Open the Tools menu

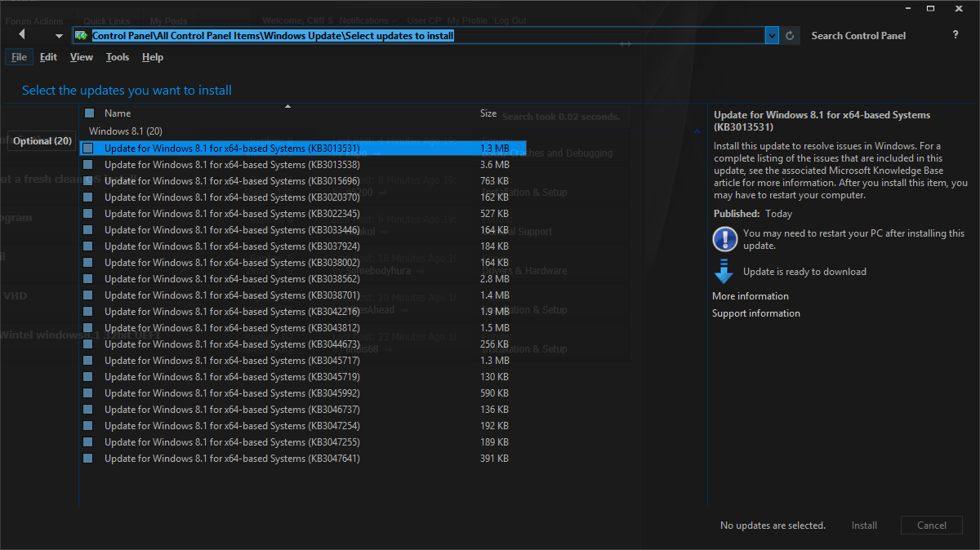(x=118, y=57)
